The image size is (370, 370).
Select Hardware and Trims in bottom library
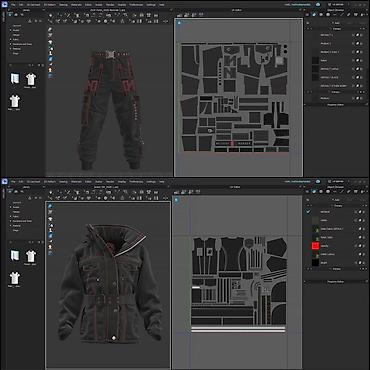tap(23, 221)
